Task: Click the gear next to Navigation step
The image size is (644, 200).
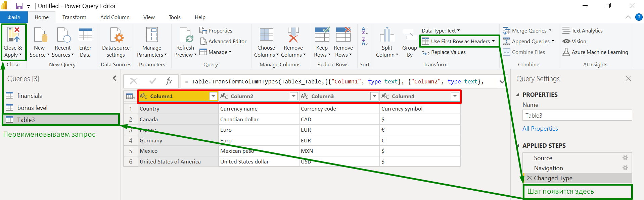Action: click(625, 168)
